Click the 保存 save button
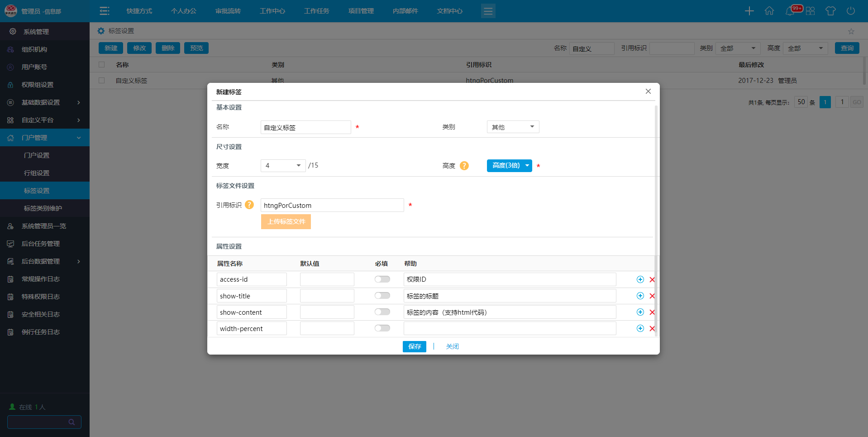 click(414, 346)
